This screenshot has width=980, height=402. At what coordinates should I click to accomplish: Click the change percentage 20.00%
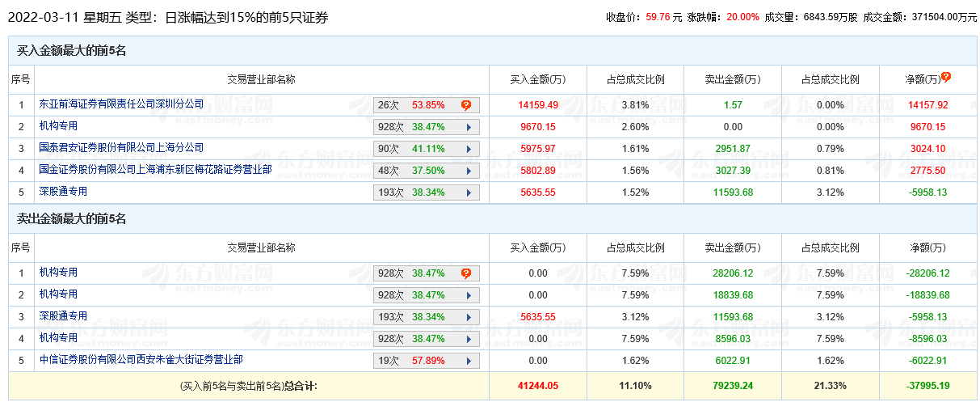(743, 16)
